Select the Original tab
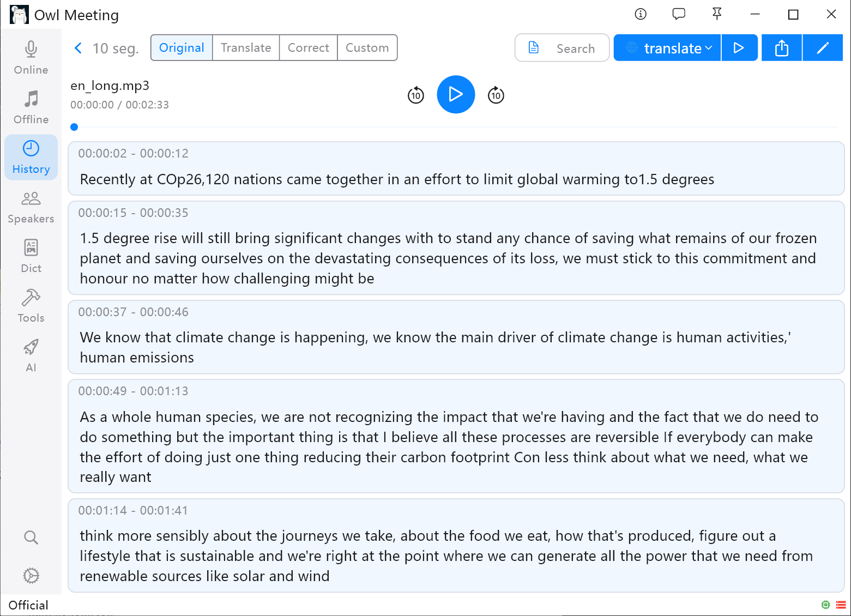Viewport: 851px width, 616px height. [181, 47]
